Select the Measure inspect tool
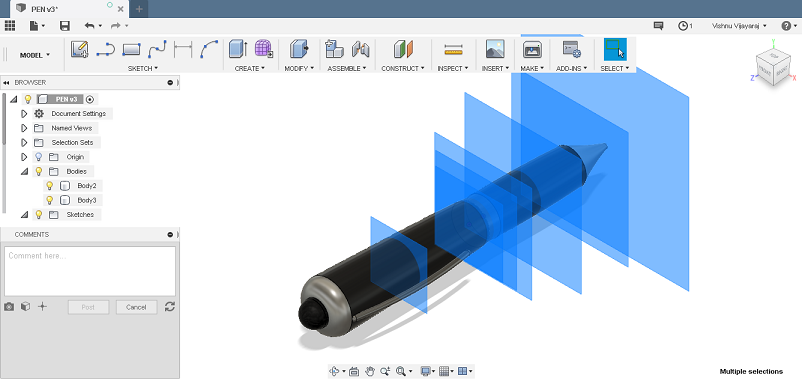This screenshot has width=802, height=381. tap(453, 49)
